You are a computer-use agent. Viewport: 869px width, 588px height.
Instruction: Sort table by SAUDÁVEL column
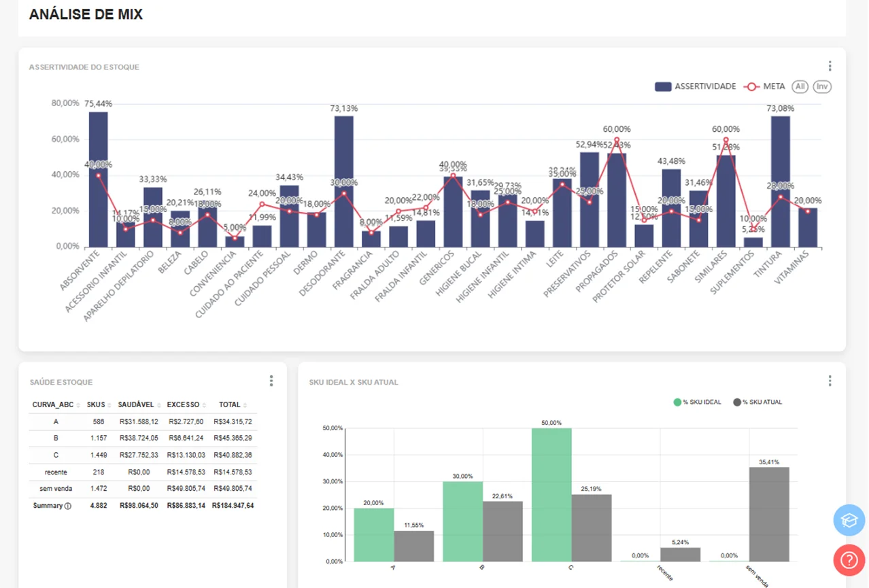pyautogui.click(x=137, y=405)
